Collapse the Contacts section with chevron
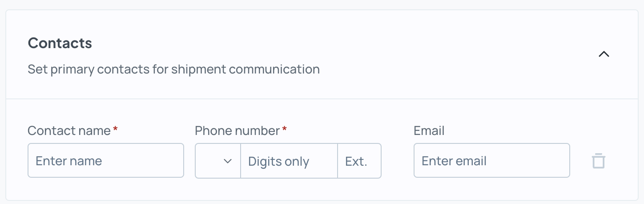This screenshot has height=204, width=644. pos(604,54)
